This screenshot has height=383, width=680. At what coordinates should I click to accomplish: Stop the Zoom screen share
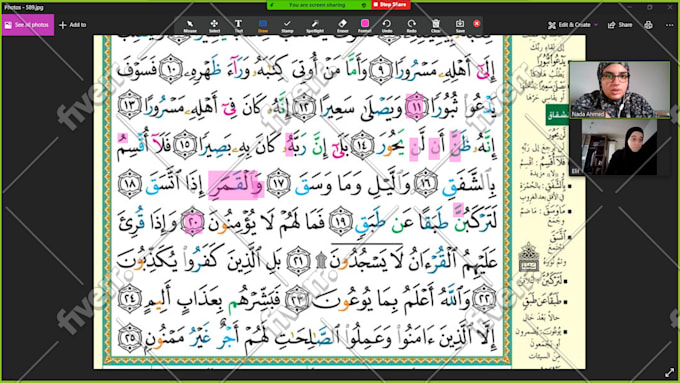(x=390, y=5)
